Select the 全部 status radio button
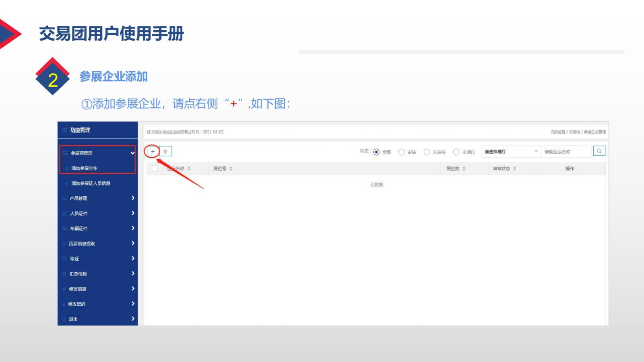Screen dimensions: 644x362 [376, 152]
